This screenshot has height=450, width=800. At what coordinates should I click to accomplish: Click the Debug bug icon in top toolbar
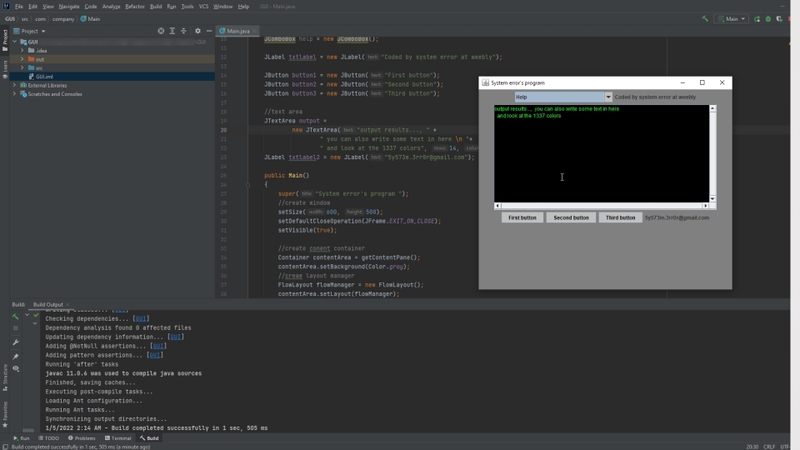(x=768, y=19)
